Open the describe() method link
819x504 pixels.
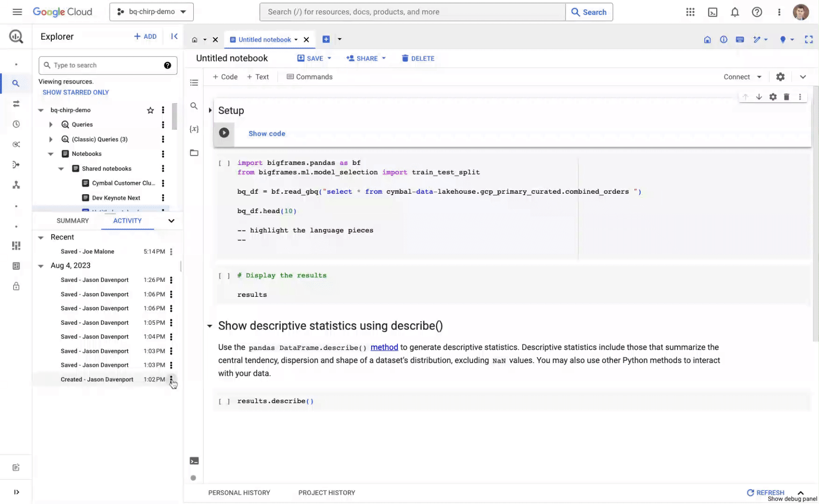(384, 347)
